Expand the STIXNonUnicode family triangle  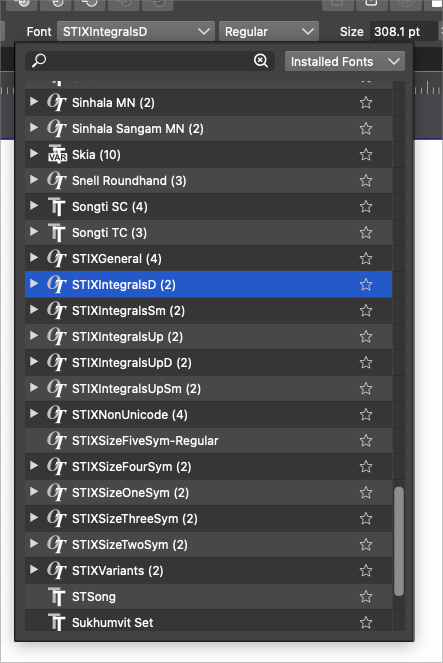click(x=34, y=414)
